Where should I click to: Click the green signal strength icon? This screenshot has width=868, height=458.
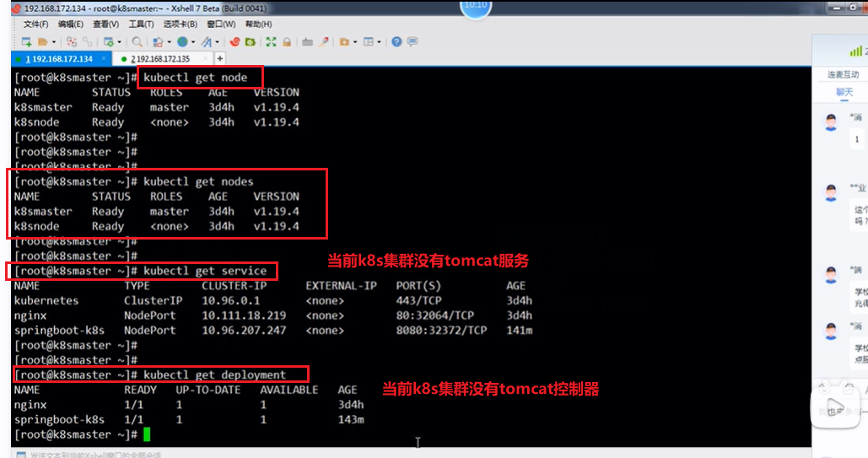pyautogui.click(x=856, y=51)
